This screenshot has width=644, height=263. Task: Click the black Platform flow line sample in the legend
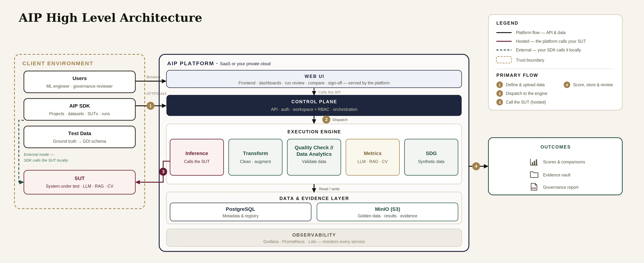[x=504, y=33]
